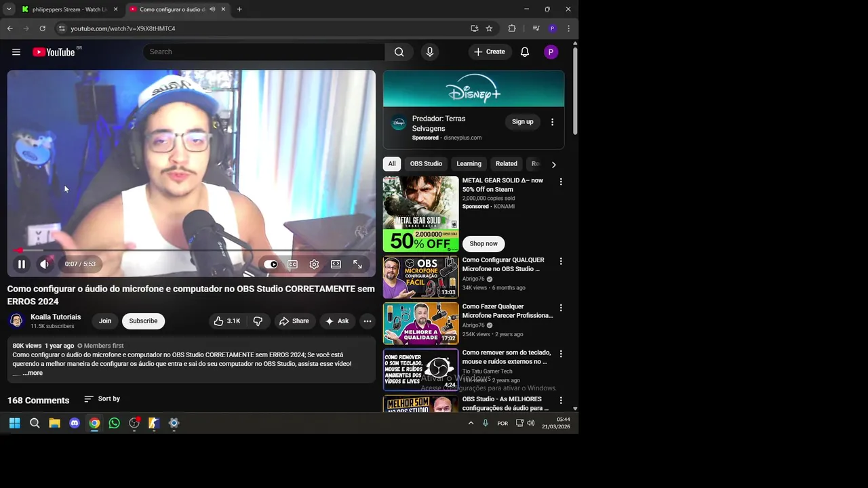Open player settings gear
Viewport: 868px width, 488px height.
[x=314, y=264]
